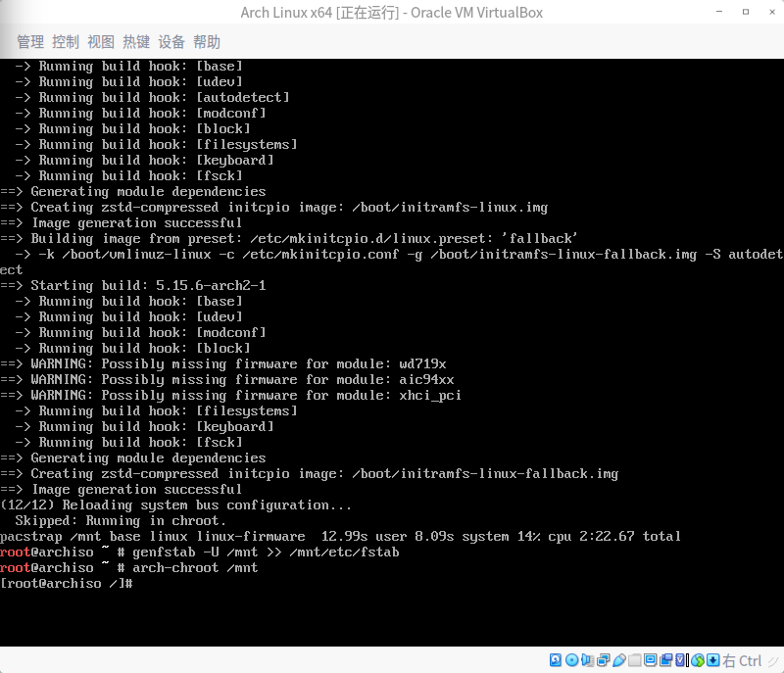Viewport: 784px width, 673px height.
Task: Click the '/boot/initramfs-linux.img' creation line
Action: pyautogui.click(x=274, y=208)
